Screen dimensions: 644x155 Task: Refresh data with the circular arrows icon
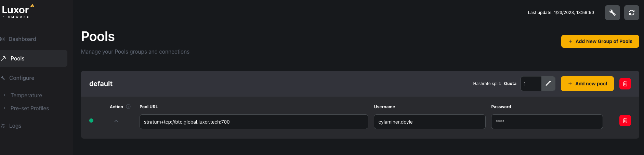(x=631, y=13)
